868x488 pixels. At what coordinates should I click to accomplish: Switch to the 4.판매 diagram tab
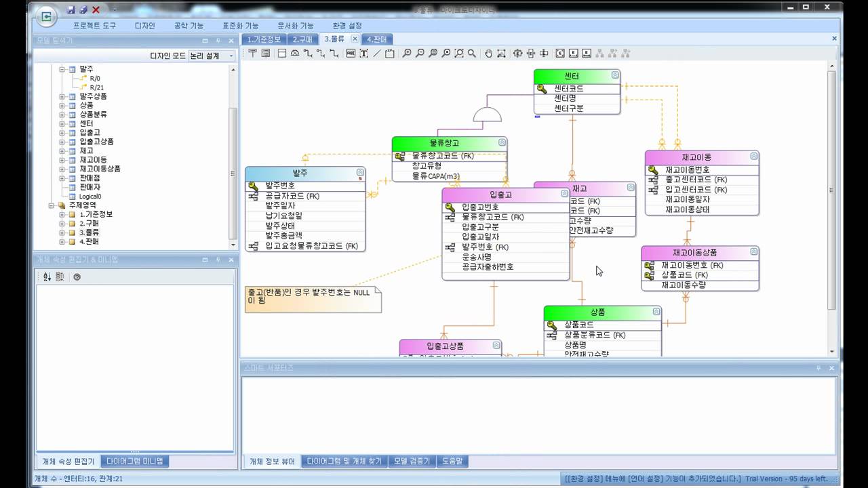[377, 39]
